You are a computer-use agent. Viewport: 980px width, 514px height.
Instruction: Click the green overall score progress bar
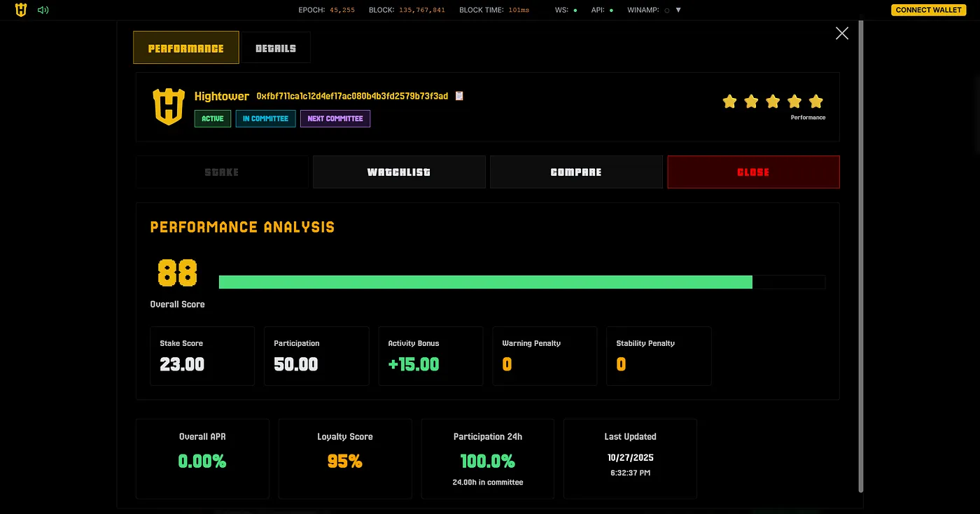point(485,282)
